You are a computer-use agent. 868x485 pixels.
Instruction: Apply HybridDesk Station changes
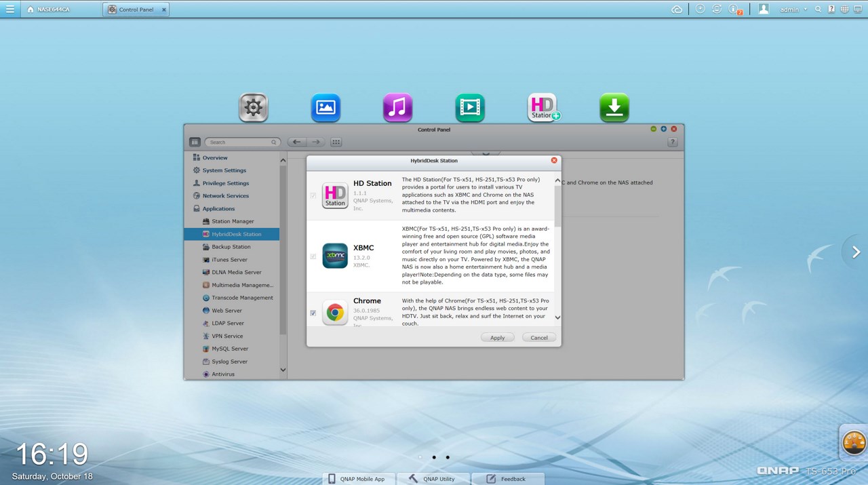[498, 338]
